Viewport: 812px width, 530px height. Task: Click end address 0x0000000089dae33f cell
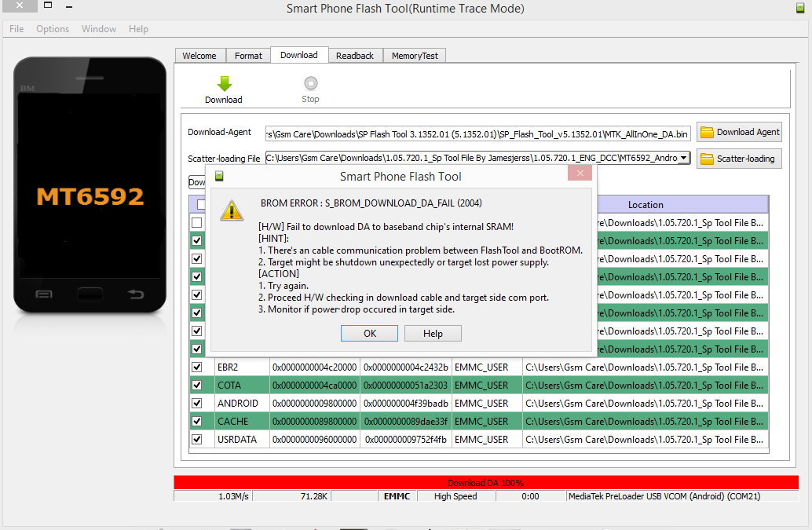point(405,422)
